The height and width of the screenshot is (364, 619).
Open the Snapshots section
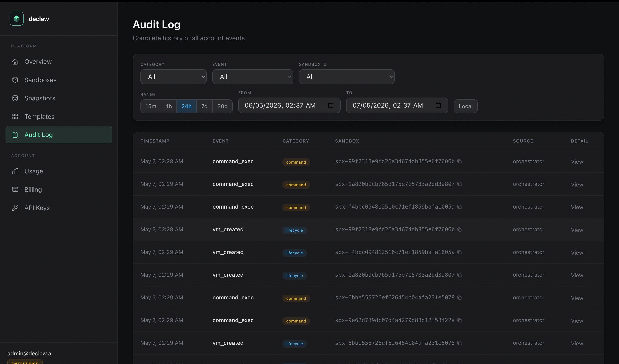(x=59, y=98)
